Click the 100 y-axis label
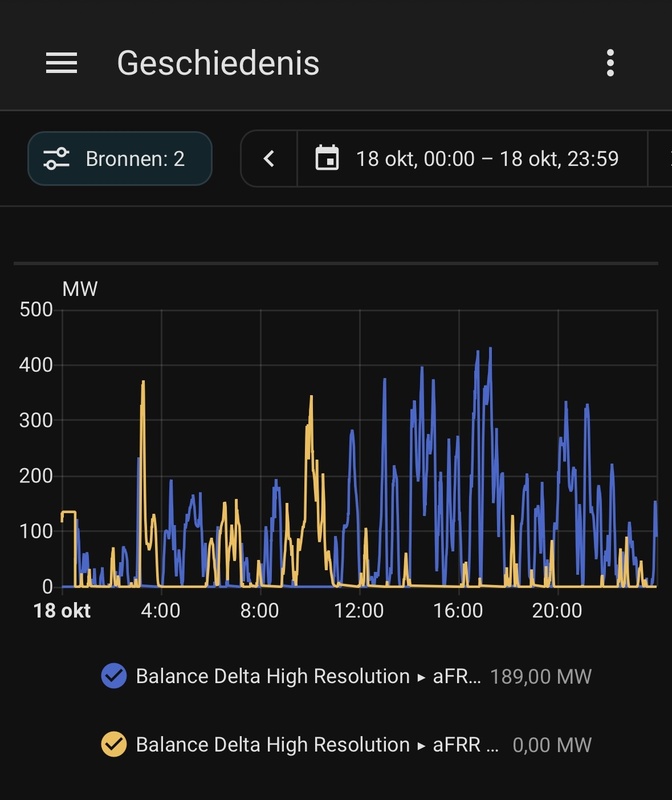Screen dimensions: 672x800 [x=36, y=532]
